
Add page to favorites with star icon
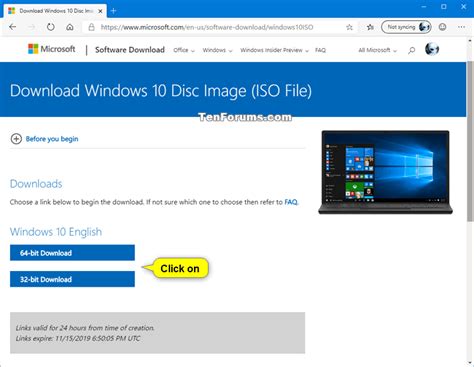[349, 27]
